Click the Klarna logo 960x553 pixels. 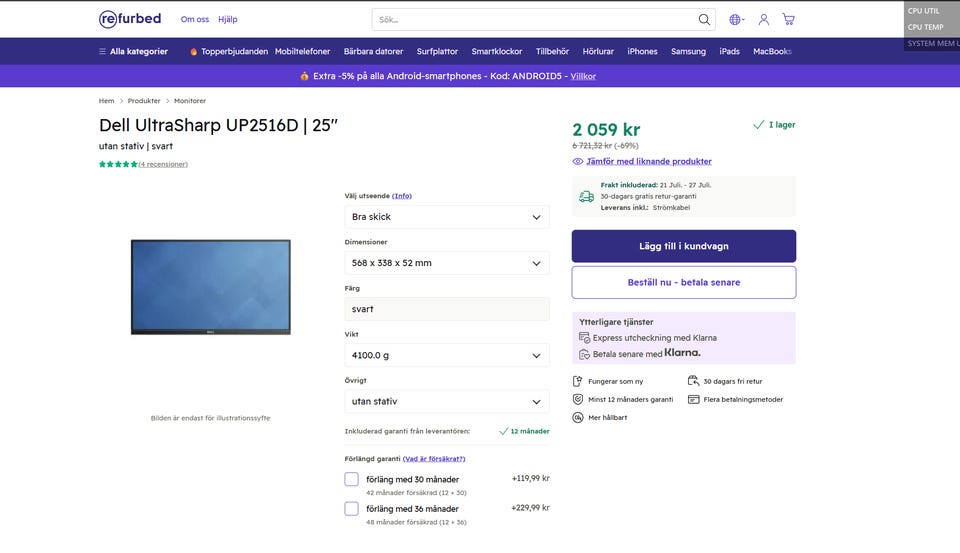tap(682, 353)
